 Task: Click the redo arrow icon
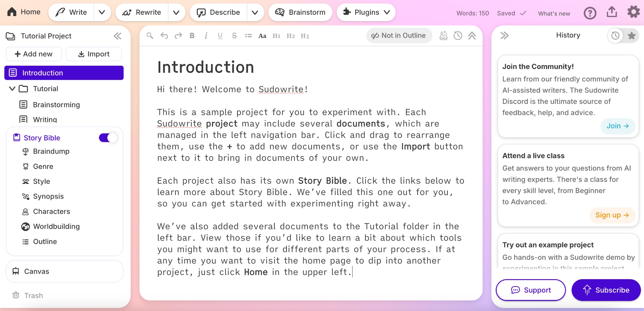tap(178, 36)
